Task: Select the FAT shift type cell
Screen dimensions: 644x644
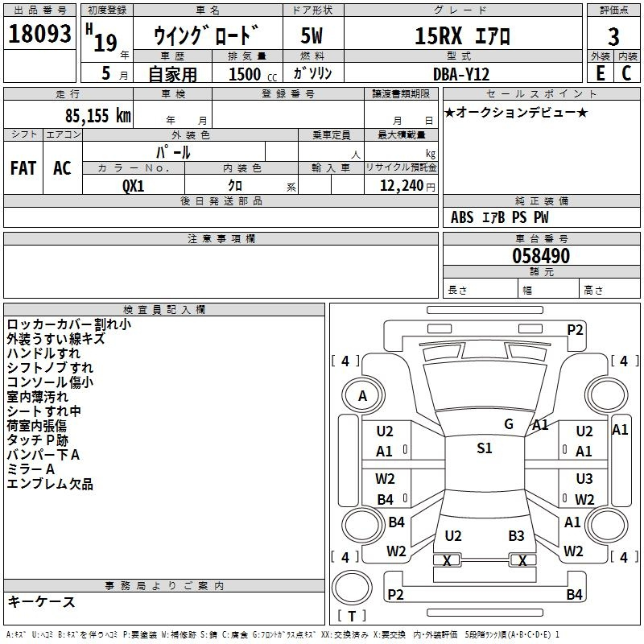Action: pos(23,168)
